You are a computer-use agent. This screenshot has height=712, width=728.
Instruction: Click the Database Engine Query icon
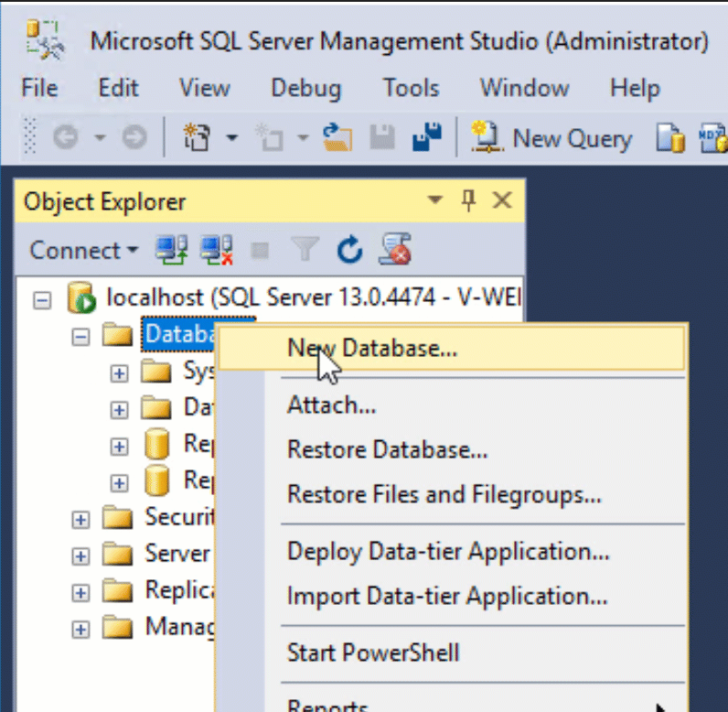click(669, 138)
